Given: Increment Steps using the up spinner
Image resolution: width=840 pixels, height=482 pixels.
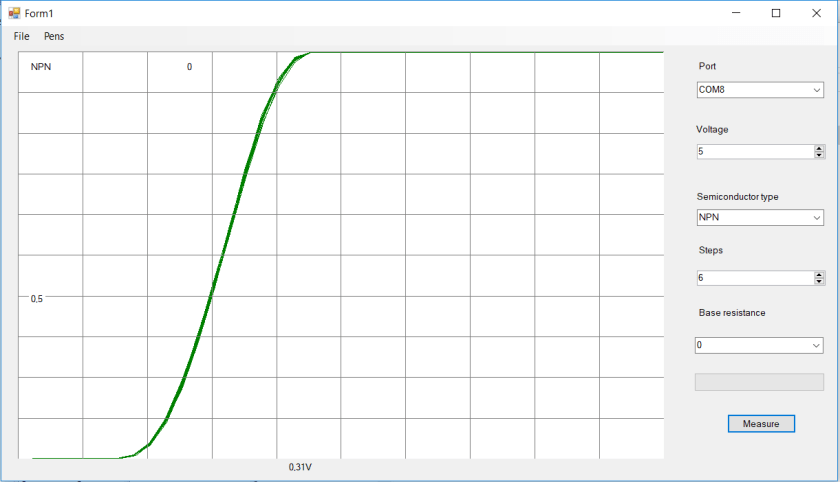Looking at the screenshot, I should (819, 275).
